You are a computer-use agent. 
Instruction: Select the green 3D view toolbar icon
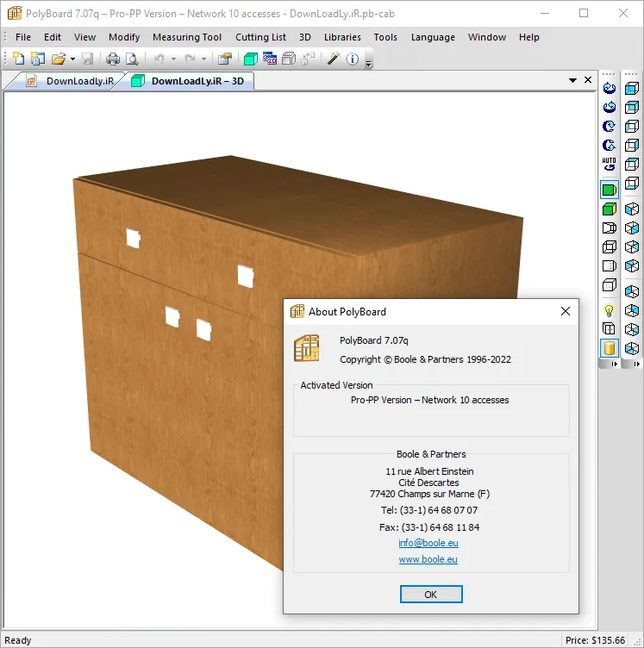pyautogui.click(x=251, y=59)
